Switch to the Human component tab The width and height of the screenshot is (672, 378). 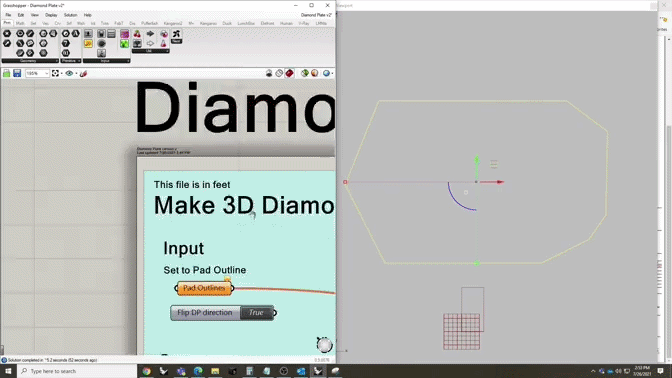(286, 23)
